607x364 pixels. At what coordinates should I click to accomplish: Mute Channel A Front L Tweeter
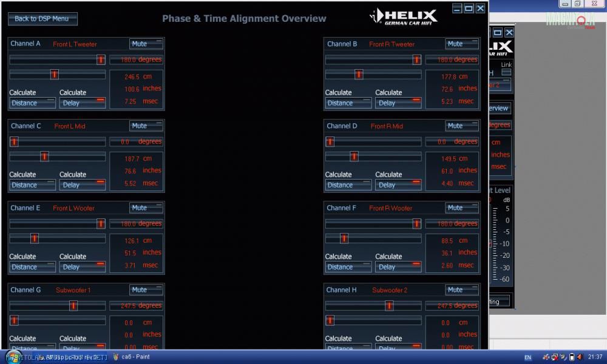point(146,44)
